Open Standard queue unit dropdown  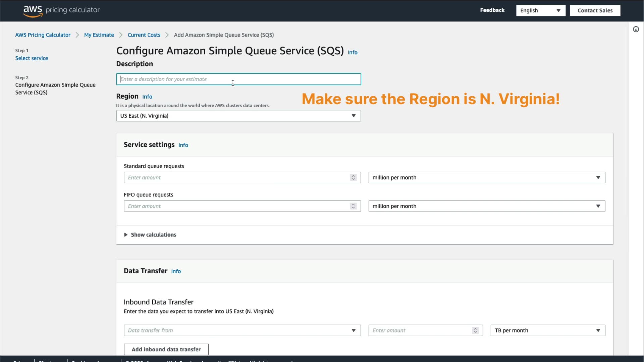(486, 178)
